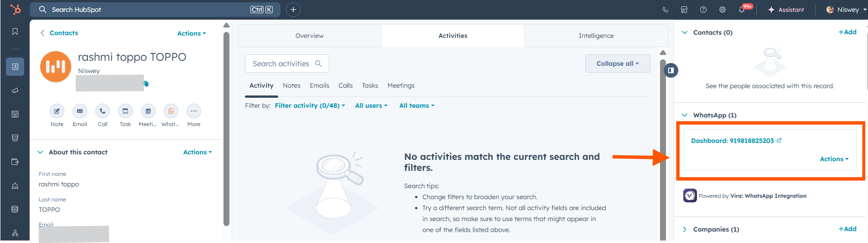Open the Data Management database sidebar icon
This screenshot has width=868, height=243.
point(15,209)
